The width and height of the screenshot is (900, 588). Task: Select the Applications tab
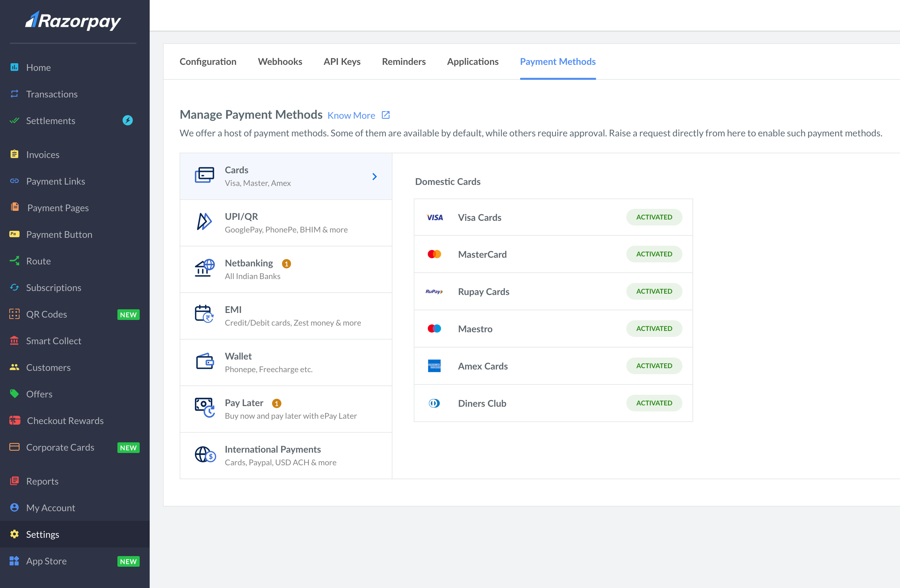tap(472, 62)
